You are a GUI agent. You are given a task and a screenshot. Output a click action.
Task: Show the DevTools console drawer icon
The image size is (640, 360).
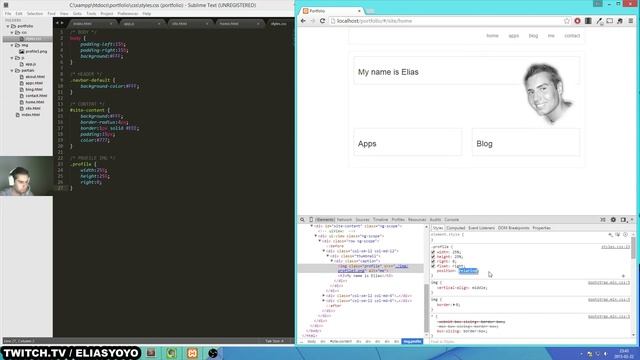tap(603, 220)
